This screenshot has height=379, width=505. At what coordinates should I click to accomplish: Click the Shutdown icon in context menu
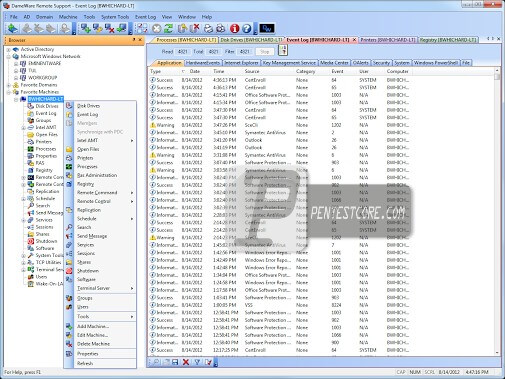click(x=69, y=271)
